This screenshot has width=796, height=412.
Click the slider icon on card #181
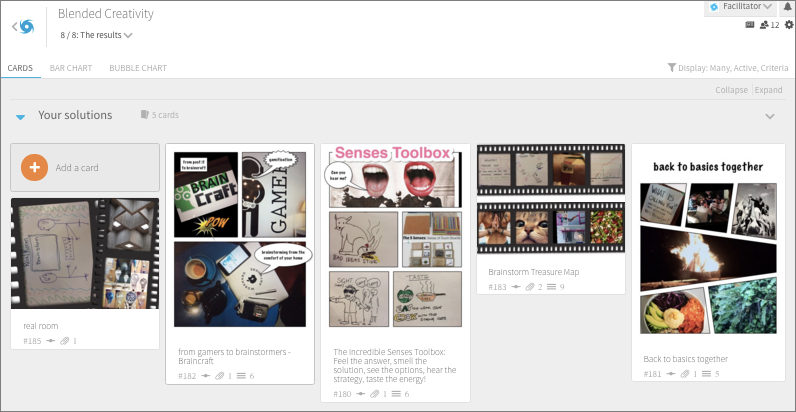[671, 374]
